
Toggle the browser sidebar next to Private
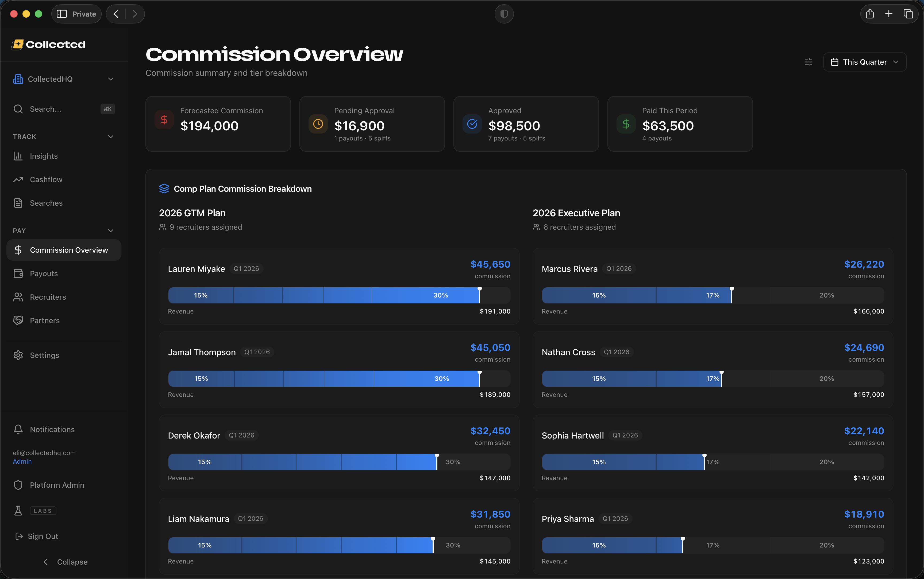coord(62,14)
